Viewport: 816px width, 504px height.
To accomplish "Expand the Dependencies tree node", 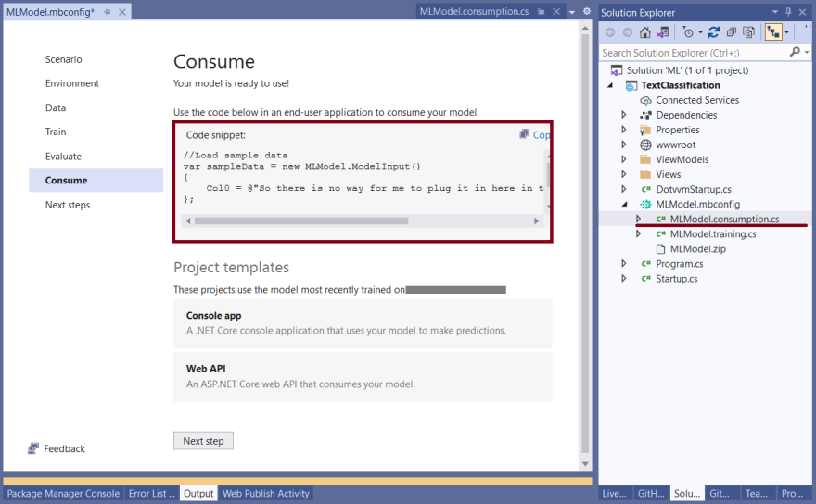I will tap(624, 115).
